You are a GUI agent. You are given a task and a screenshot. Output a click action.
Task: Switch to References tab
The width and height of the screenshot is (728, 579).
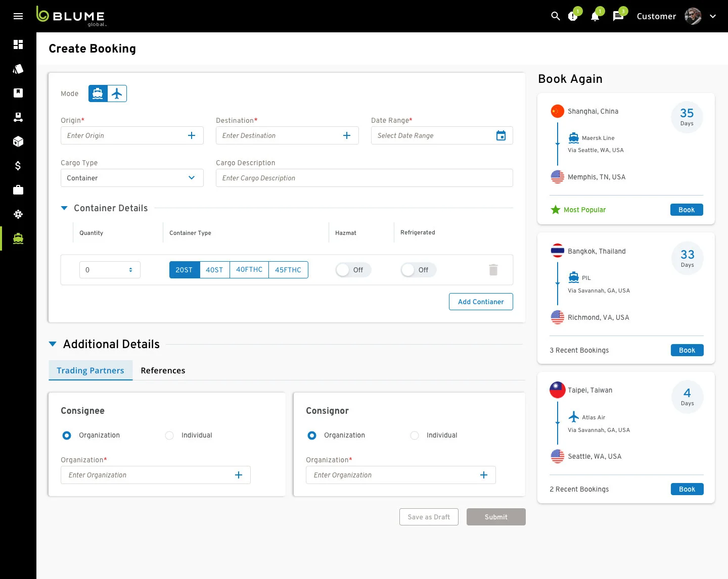[163, 370]
